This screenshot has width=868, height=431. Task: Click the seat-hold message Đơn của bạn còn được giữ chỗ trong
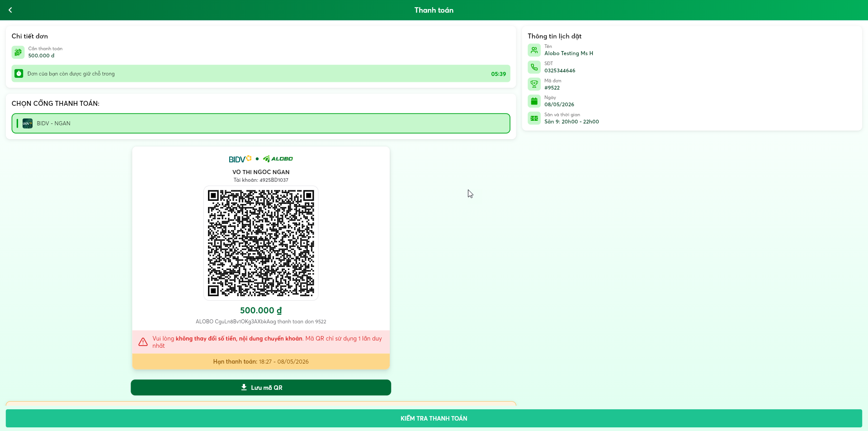(71, 74)
